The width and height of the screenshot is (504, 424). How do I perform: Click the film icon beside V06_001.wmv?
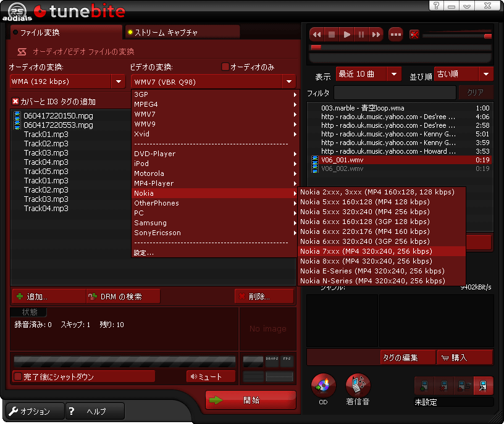[x=315, y=160]
